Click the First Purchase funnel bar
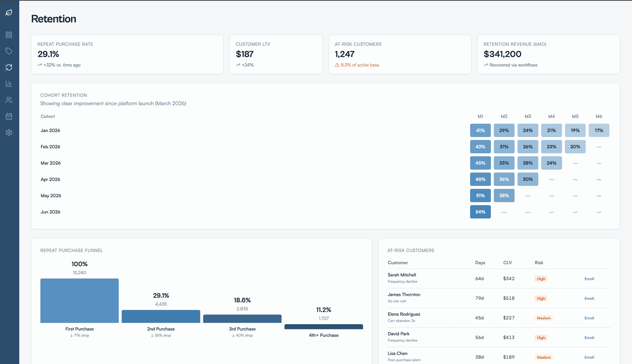Image resolution: width=632 pixels, height=364 pixels. pos(79,300)
